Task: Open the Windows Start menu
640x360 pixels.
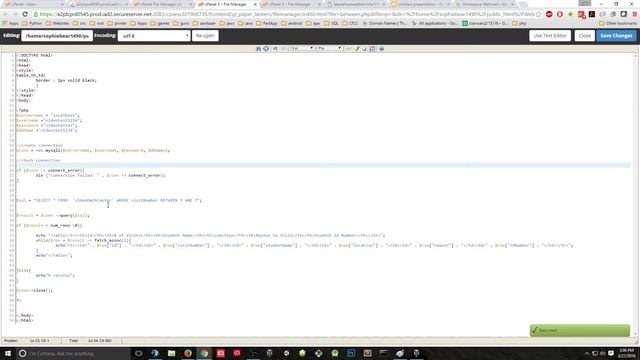Action: click(8, 353)
